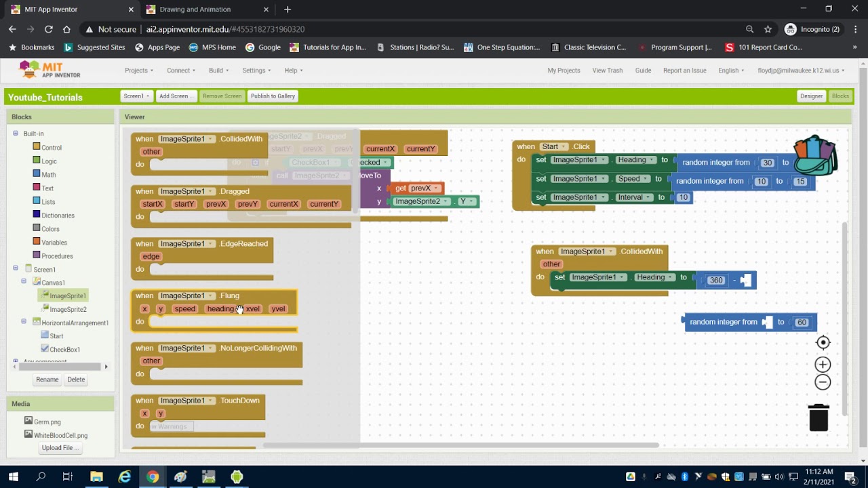This screenshot has height=488, width=868.
Task: Open the Report an Issue link
Action: click(684, 70)
